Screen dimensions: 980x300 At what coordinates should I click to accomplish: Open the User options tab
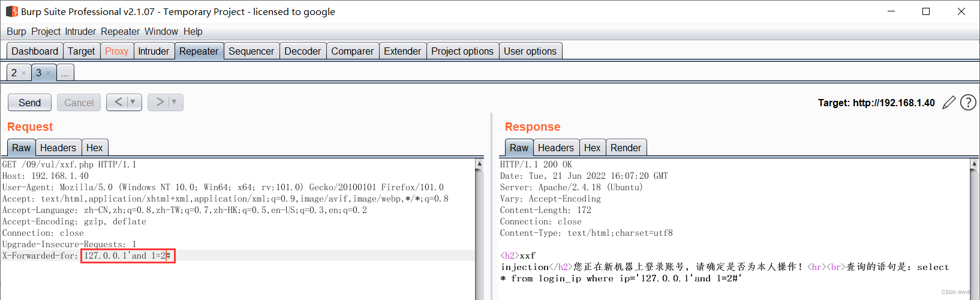pos(530,51)
